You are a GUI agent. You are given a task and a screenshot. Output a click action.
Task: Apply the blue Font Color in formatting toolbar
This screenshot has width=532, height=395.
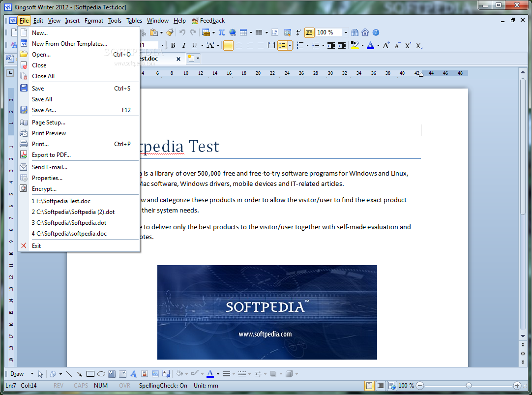point(371,45)
